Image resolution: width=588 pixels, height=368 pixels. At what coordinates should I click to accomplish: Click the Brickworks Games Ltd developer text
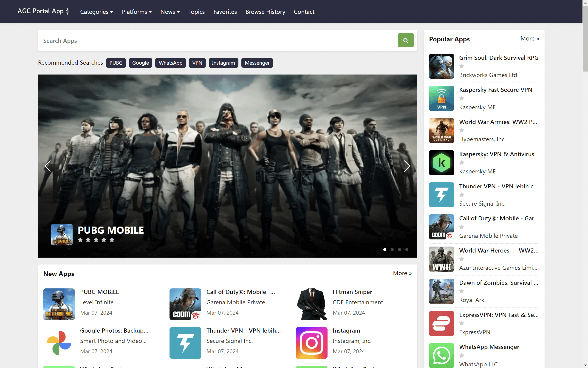pos(488,75)
